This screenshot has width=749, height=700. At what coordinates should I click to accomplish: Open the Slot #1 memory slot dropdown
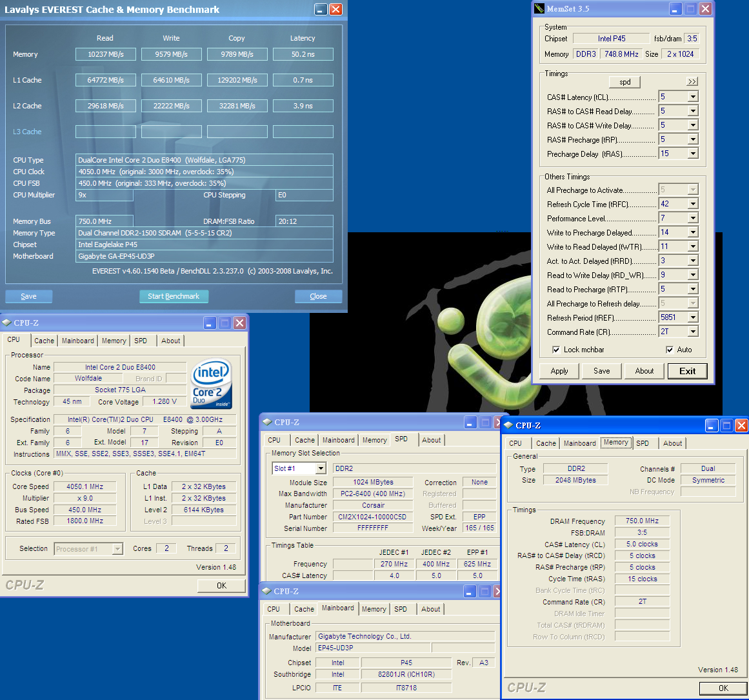(321, 468)
